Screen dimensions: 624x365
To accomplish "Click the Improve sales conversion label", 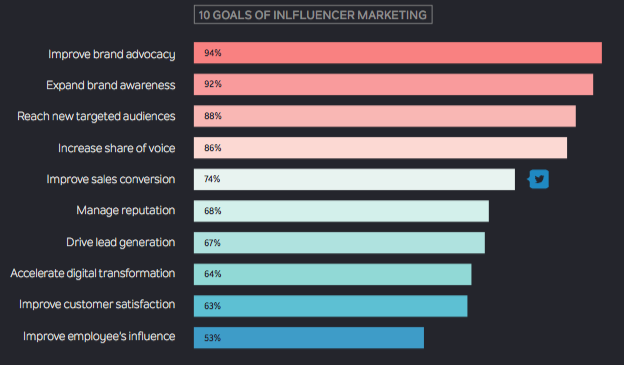I will click(111, 179).
